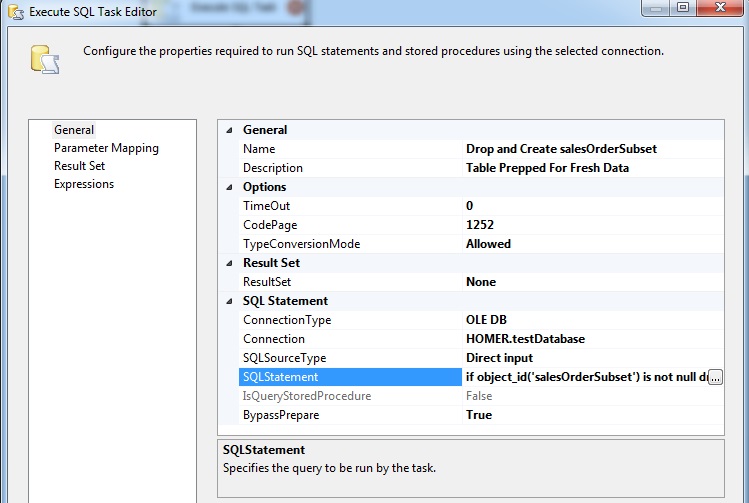749x503 pixels.
Task: Collapse the Options property category
Action: pos(229,187)
